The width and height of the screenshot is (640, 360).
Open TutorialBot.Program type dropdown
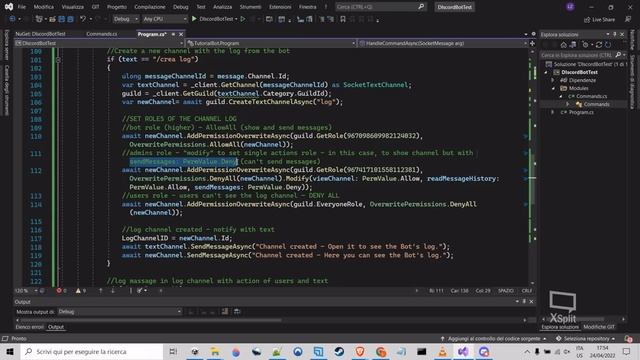tap(271, 43)
